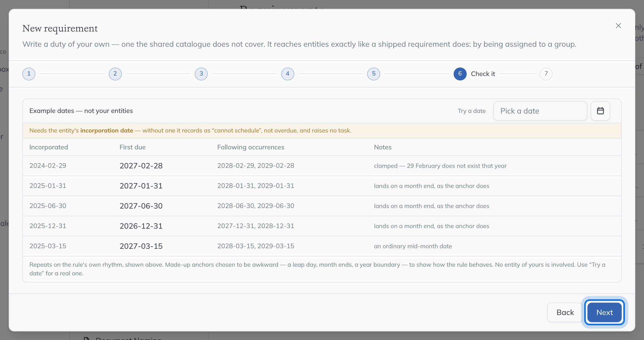Click the clamped 29 February note
The width and height of the screenshot is (644, 340).
point(440,166)
